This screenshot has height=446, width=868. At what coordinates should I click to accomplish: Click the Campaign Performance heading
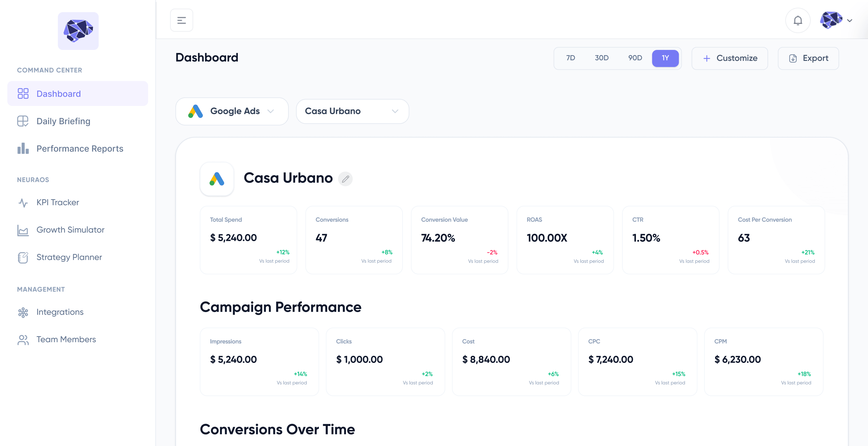(x=281, y=307)
